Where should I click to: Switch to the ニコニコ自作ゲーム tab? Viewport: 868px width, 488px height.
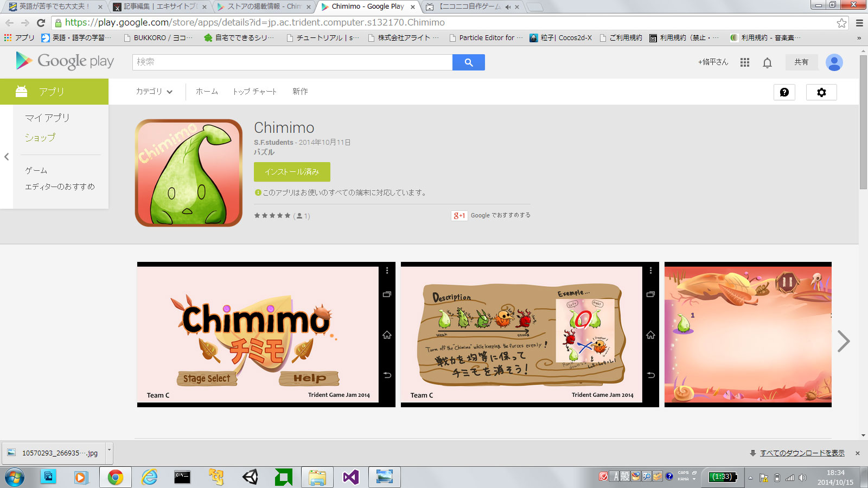click(x=469, y=7)
